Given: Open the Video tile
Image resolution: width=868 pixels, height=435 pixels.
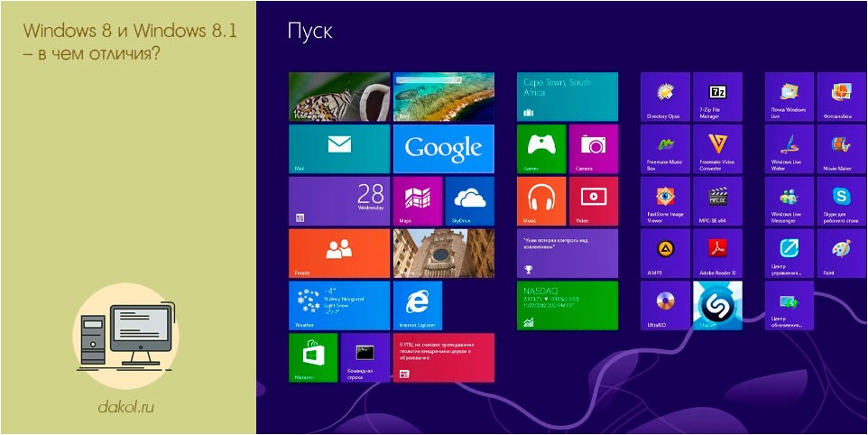Looking at the screenshot, I should coord(594,201).
